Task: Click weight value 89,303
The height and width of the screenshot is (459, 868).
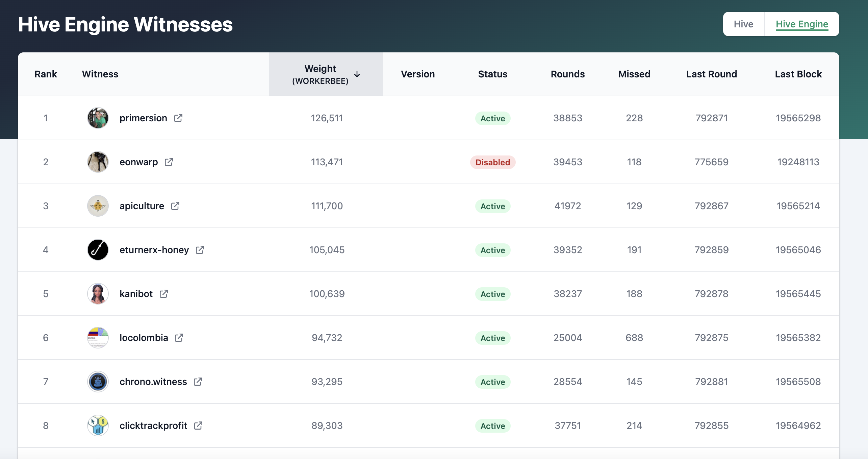Action: [x=327, y=426]
